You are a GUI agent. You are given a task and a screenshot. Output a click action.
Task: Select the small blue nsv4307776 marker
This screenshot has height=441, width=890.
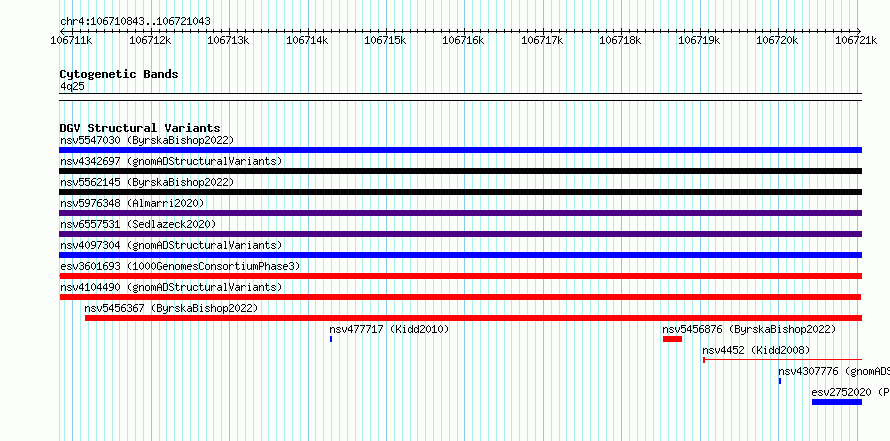pyautogui.click(x=780, y=381)
